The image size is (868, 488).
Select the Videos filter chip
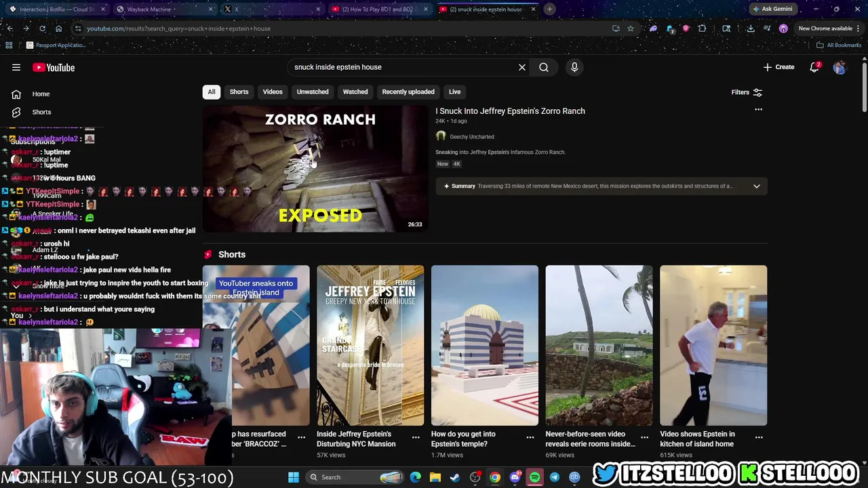[273, 91]
